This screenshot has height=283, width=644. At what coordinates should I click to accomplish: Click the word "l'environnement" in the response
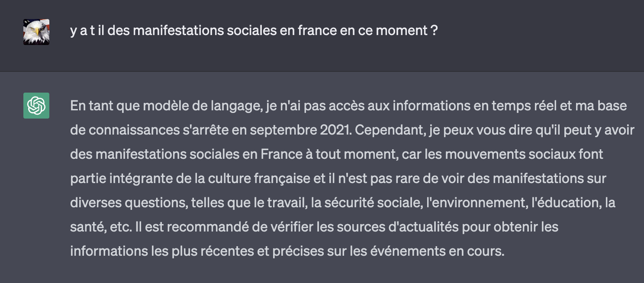[469, 203]
